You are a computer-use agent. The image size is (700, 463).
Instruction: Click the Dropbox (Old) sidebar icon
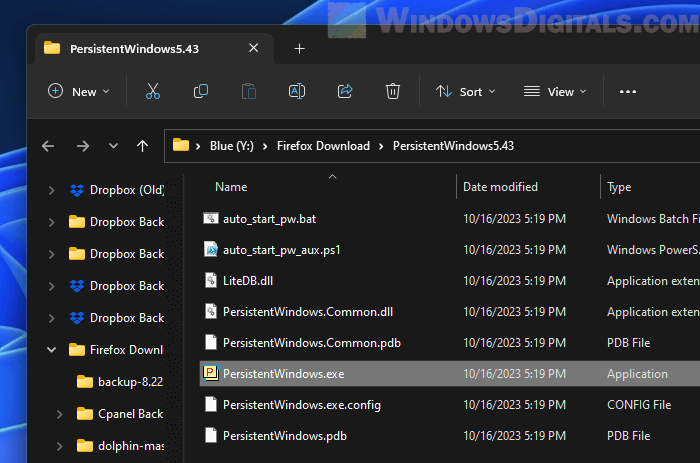click(77, 190)
